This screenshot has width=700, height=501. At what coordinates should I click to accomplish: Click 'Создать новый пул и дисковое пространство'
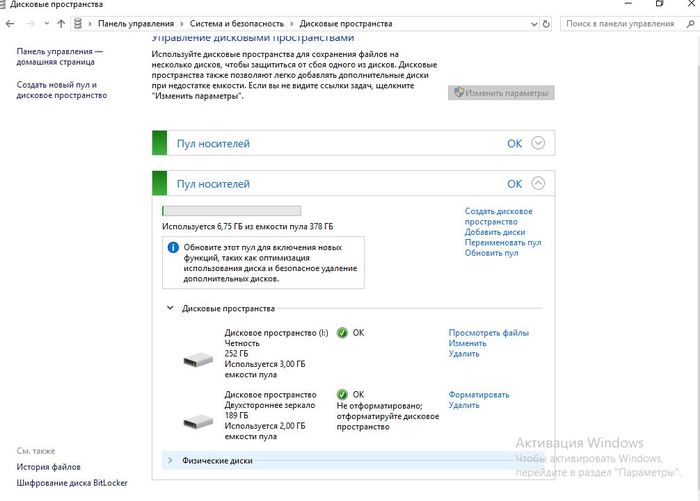click(62, 90)
